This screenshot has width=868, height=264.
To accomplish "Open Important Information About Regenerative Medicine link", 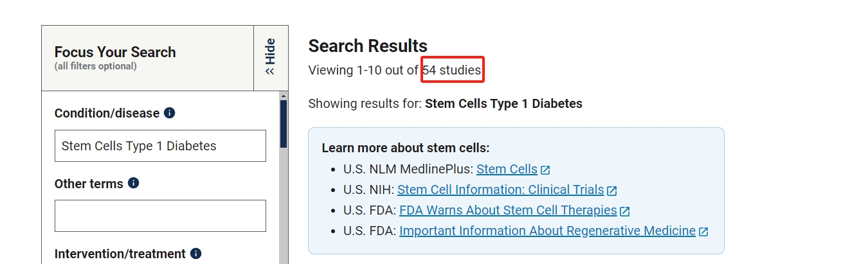I will (x=547, y=231).
